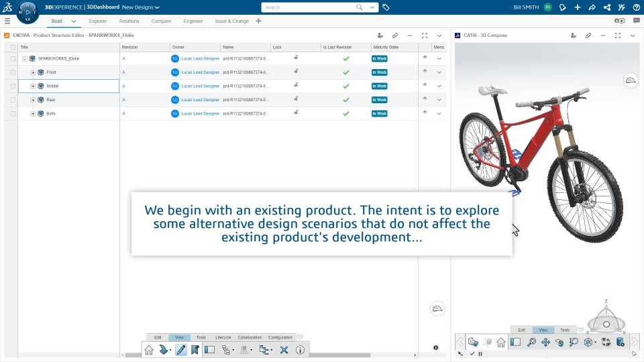This screenshot has height=362, width=644.
Task: Open the Configuration tab in ENOVIA toolbar
Action: (280, 337)
